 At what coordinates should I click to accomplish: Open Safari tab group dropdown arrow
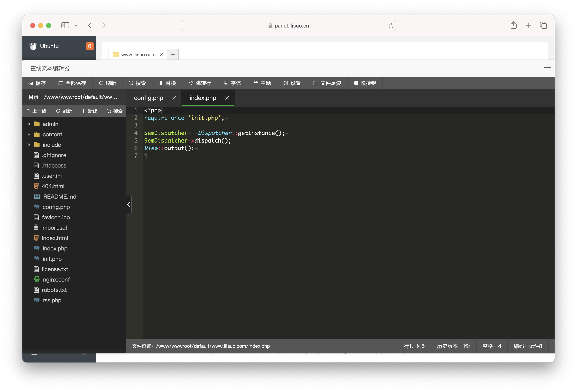[x=76, y=25]
